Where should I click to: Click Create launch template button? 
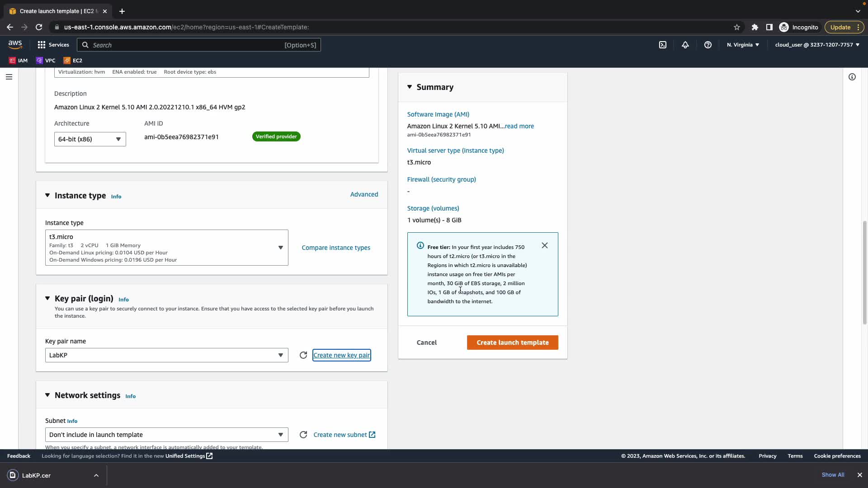[x=512, y=343]
